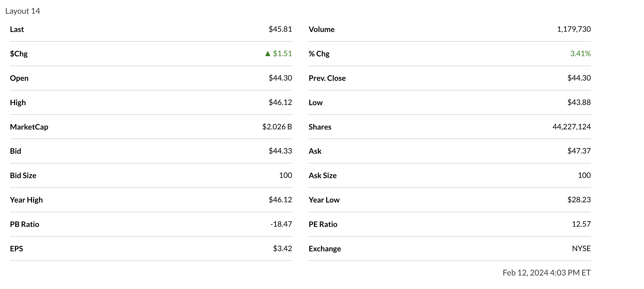Select the Bid Size label

23,175
